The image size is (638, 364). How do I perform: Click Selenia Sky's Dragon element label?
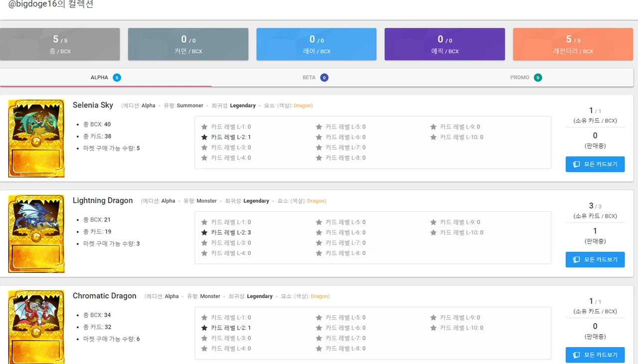302,106
